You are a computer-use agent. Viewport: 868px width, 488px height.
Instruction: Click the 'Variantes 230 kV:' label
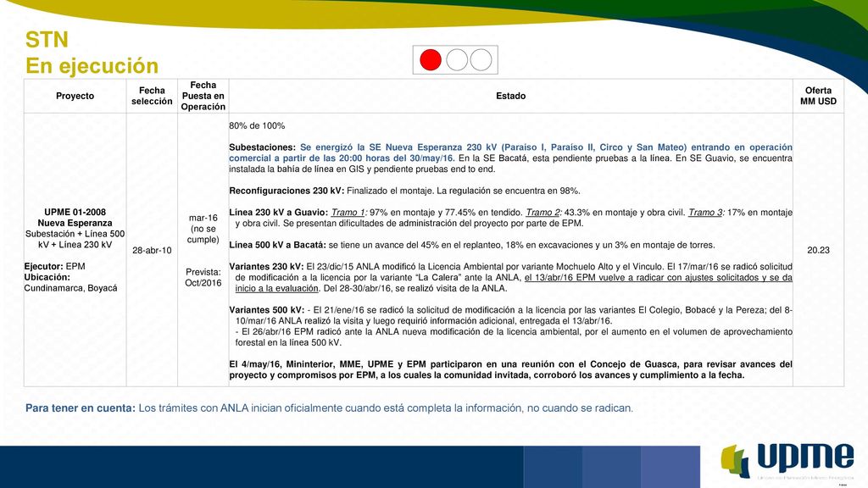pyautogui.click(x=266, y=266)
